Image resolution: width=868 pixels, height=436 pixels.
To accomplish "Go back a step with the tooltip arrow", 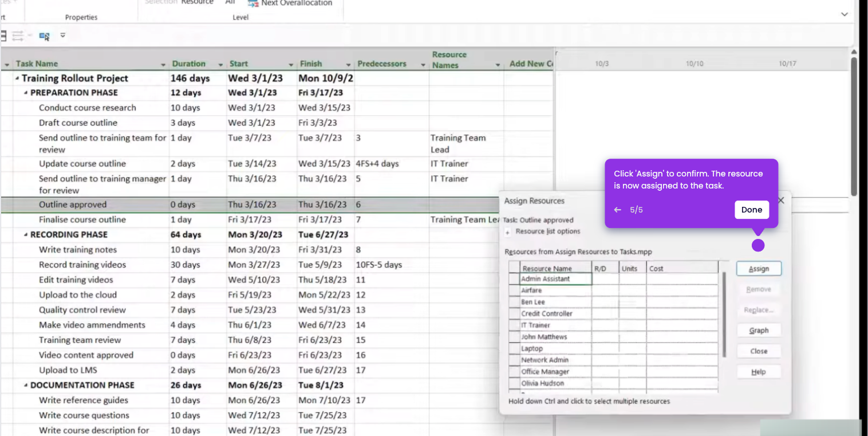I will [617, 210].
